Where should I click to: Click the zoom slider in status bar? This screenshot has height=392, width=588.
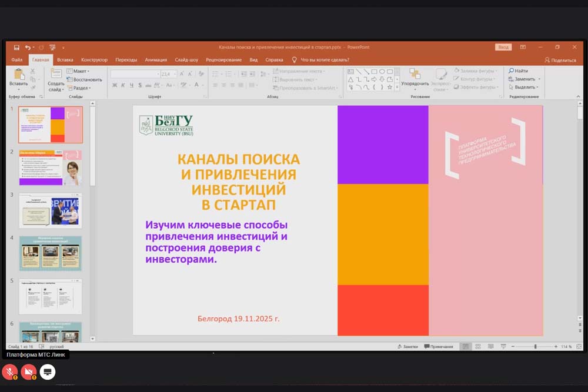click(535, 347)
